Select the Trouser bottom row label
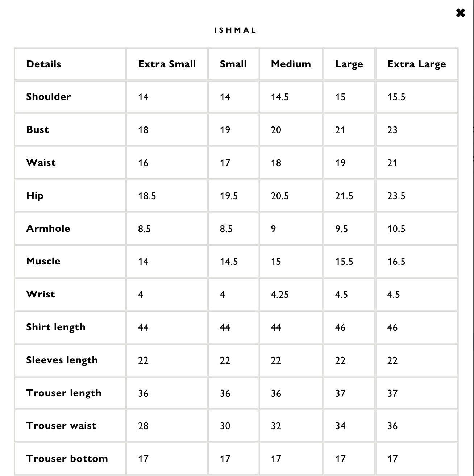 click(67, 459)
